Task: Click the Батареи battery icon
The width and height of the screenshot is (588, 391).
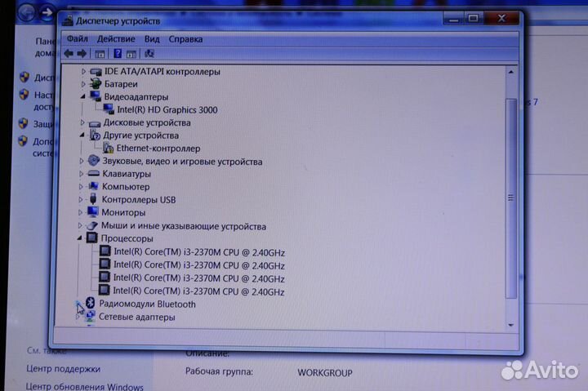Action: pyautogui.click(x=96, y=83)
